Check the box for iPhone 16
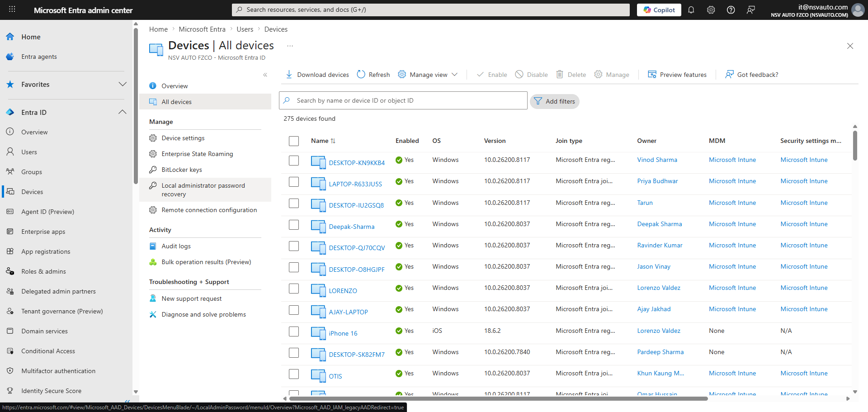Screen dimensions: 868x412 tap(294, 331)
